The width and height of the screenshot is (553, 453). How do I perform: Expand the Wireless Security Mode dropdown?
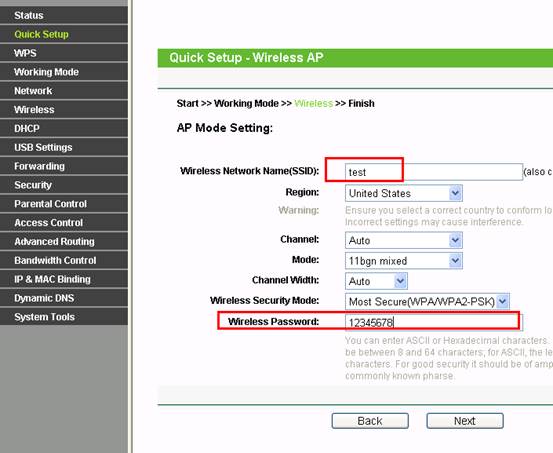tap(427, 302)
